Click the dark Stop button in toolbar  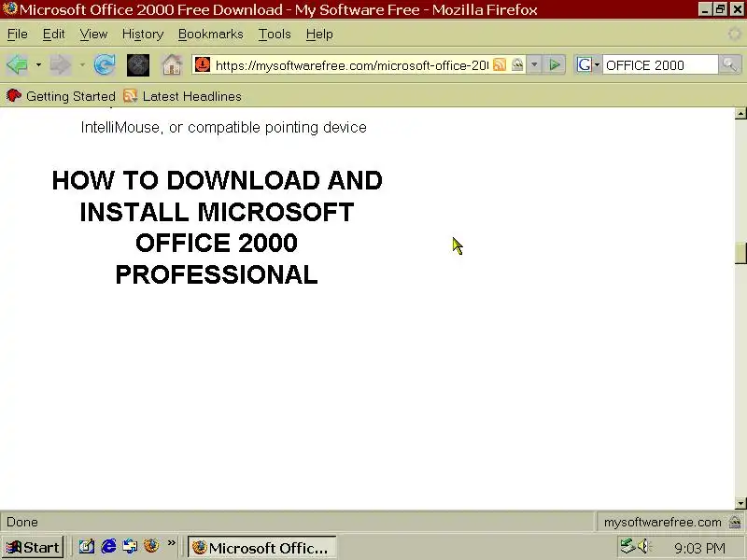point(138,65)
